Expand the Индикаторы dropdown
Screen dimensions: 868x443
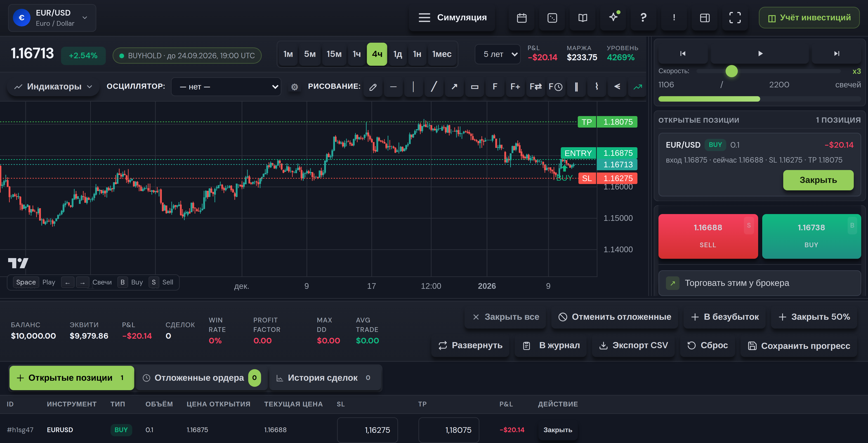coord(53,86)
